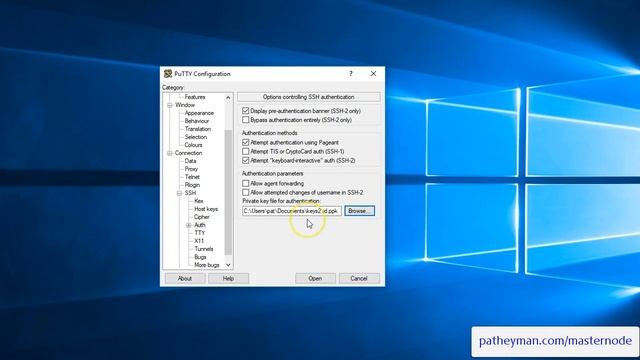Select SSH category item
640x360 pixels.
[190, 193]
